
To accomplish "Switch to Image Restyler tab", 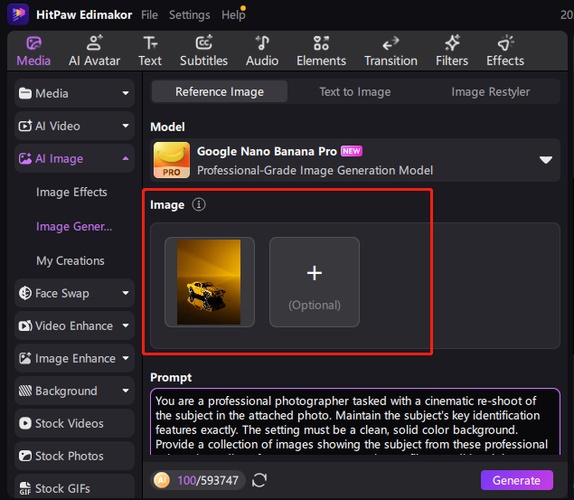I will tap(490, 92).
